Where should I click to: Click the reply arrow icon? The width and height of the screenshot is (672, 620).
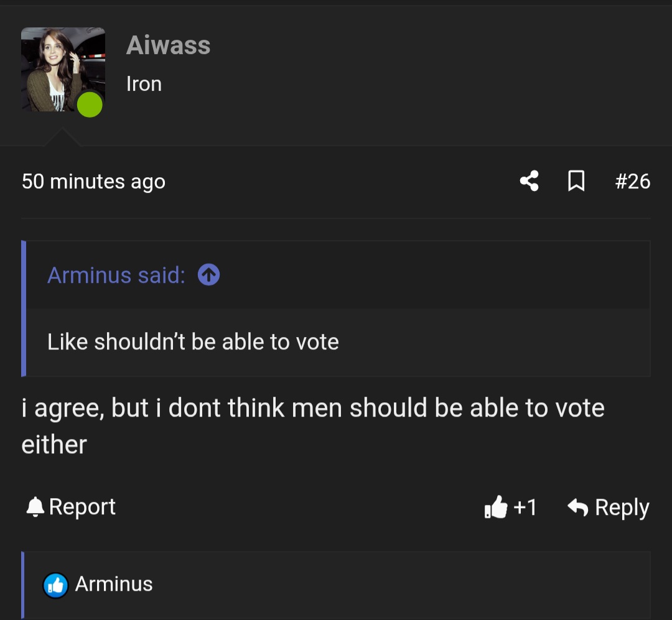(579, 507)
